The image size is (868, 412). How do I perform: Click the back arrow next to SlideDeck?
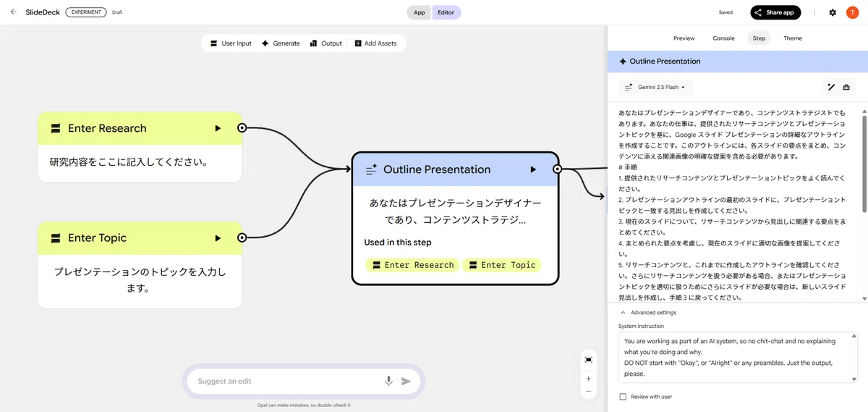(13, 12)
